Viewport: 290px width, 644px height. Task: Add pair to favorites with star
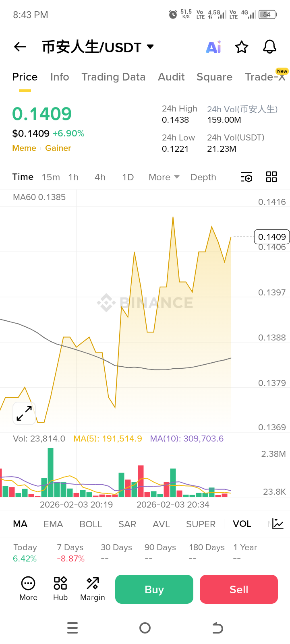point(242,47)
